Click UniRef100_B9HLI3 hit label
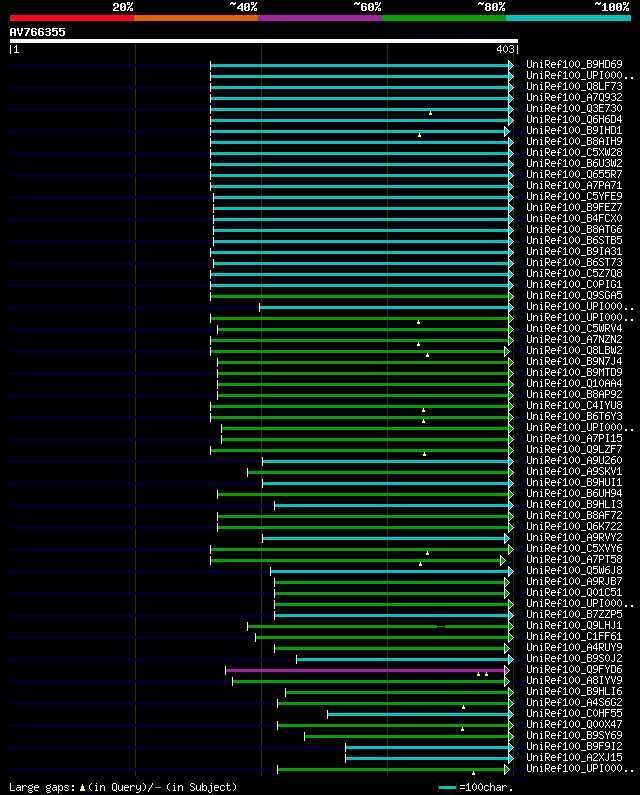The image size is (640, 795). [x=574, y=504]
